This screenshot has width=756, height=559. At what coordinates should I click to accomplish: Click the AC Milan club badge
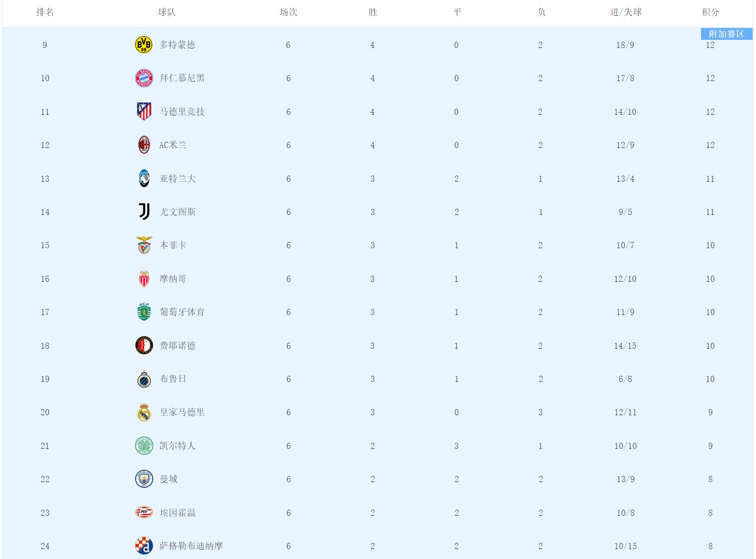pos(144,145)
